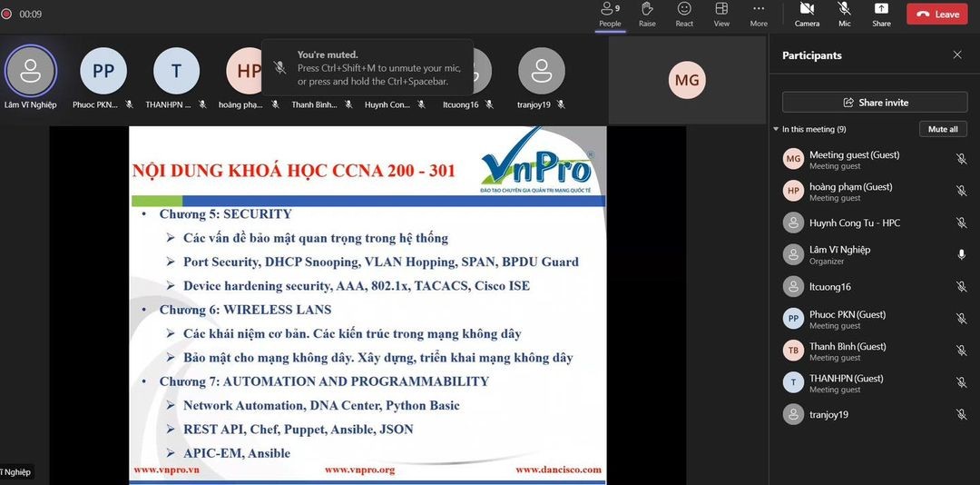Click muted mic icon beside tranjoy19 in list

tap(961, 414)
